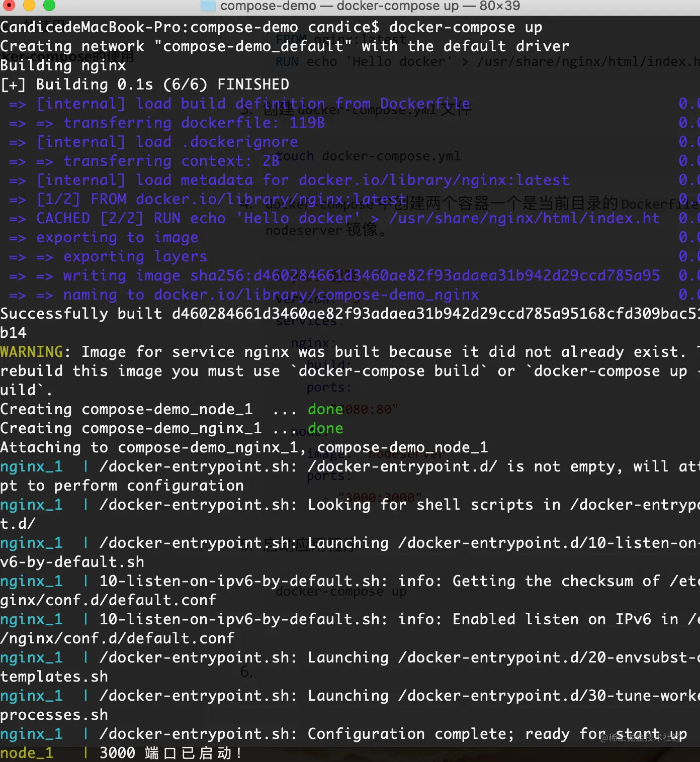Click the folder icon in the title bar
This screenshot has height=762, width=700.
pyautogui.click(x=209, y=6)
